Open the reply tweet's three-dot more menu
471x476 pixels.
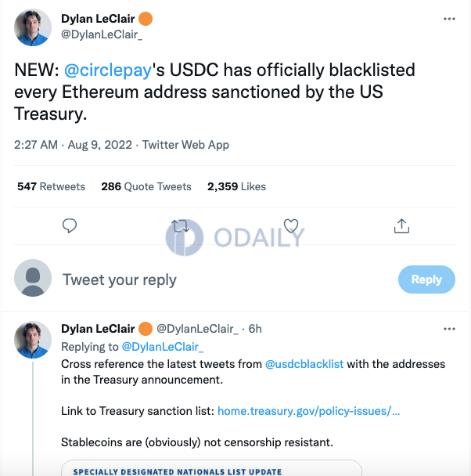449,329
